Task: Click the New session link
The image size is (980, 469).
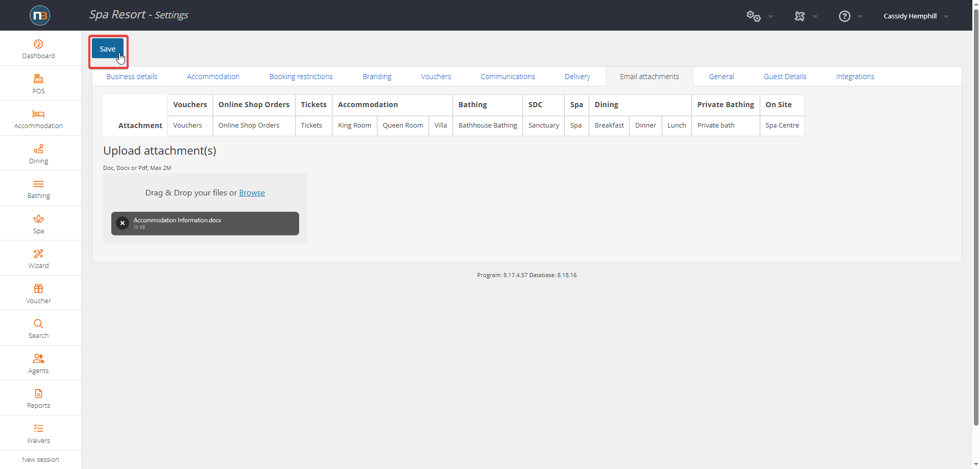Action: coord(41,459)
